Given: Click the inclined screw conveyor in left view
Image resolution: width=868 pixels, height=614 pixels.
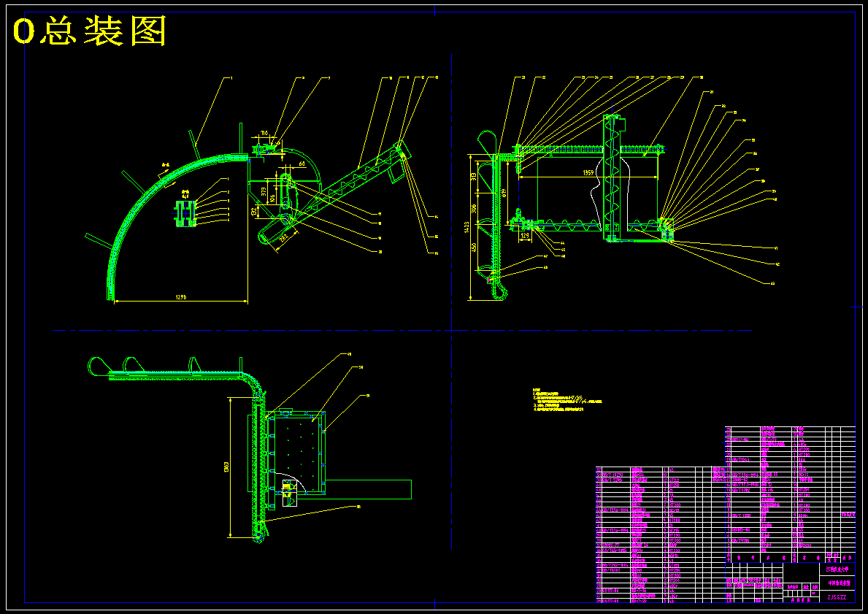Looking at the screenshot, I should (x=336, y=191).
